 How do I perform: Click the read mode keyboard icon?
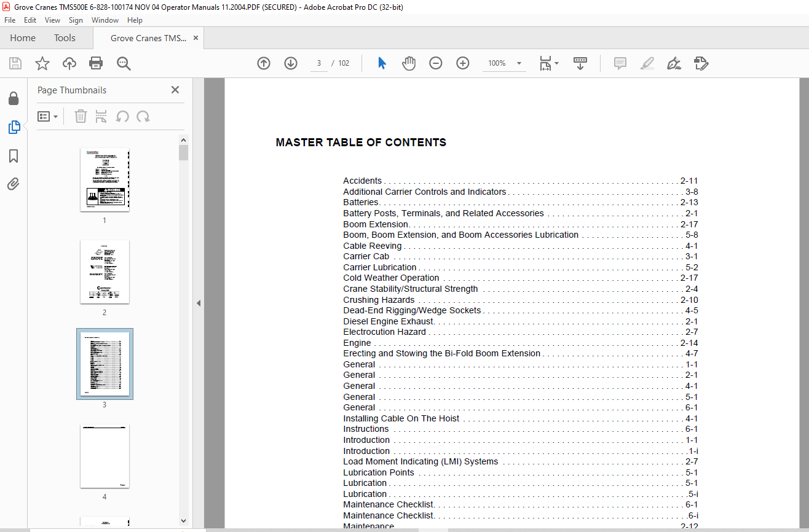click(x=580, y=63)
